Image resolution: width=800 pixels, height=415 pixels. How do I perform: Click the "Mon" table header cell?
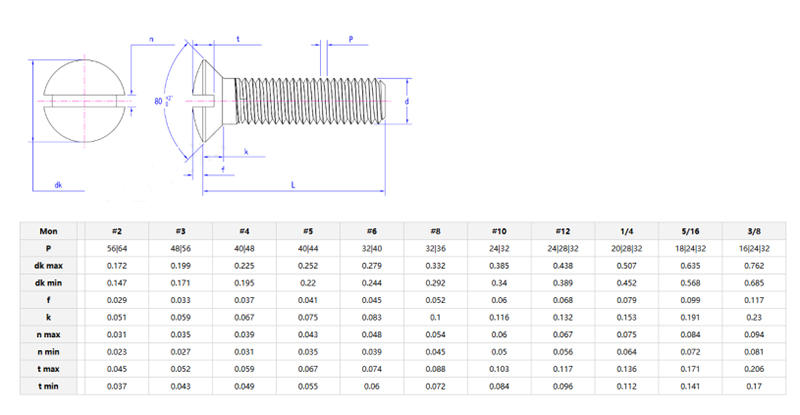(x=48, y=229)
